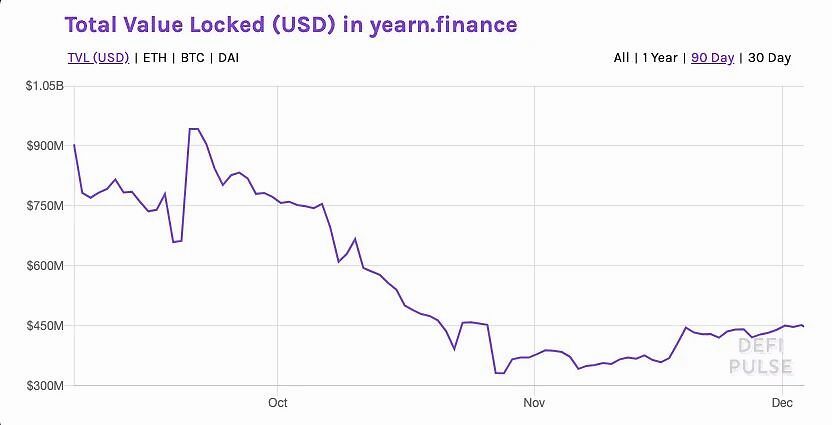Switch chart to ETH denomination

pyautogui.click(x=155, y=58)
